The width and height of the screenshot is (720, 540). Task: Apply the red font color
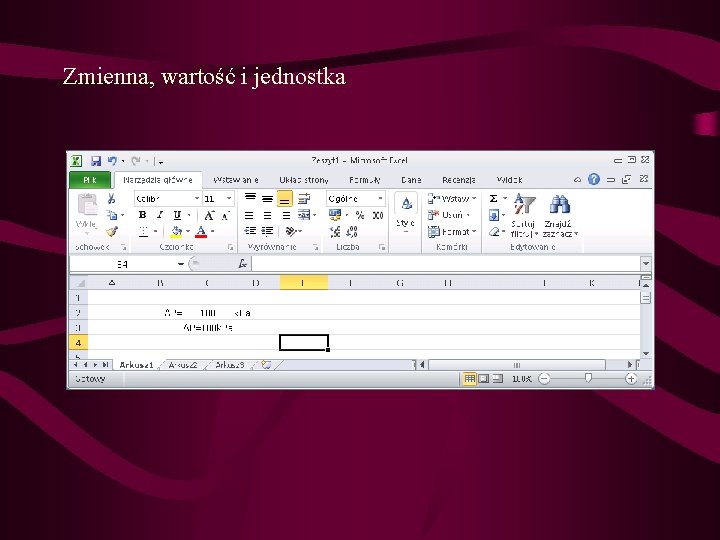pos(201,232)
